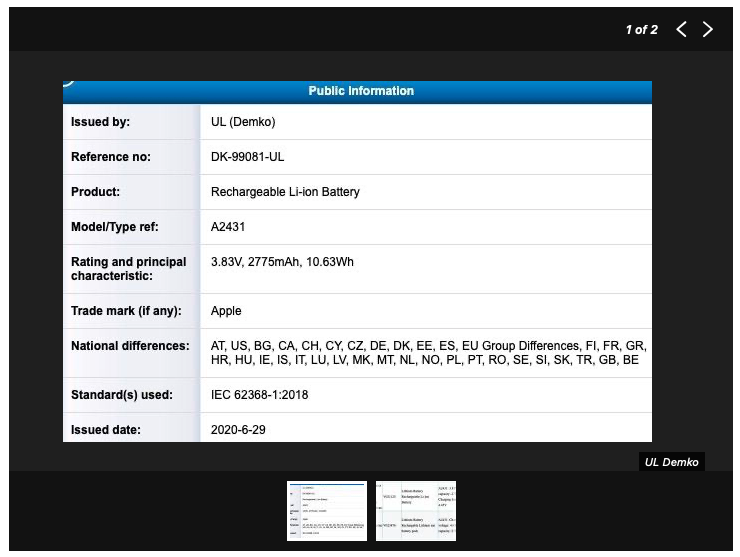Go to the previous image with left arrow

coord(681,29)
